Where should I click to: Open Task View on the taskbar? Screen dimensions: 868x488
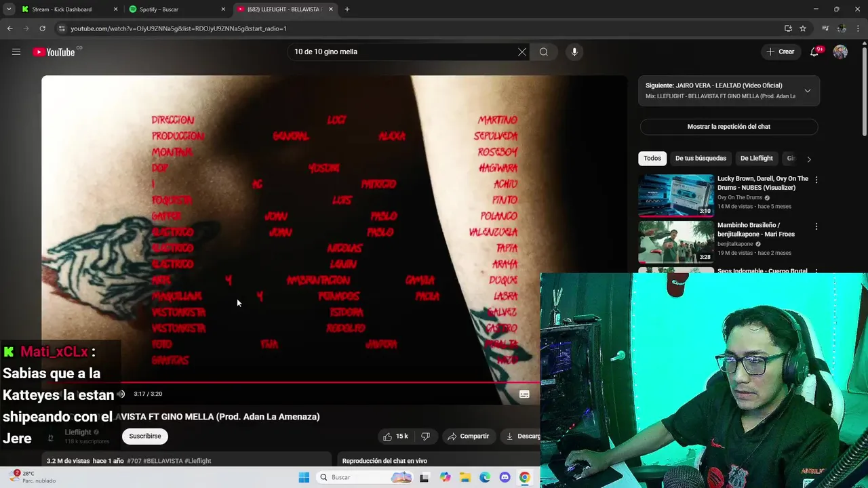(x=425, y=477)
